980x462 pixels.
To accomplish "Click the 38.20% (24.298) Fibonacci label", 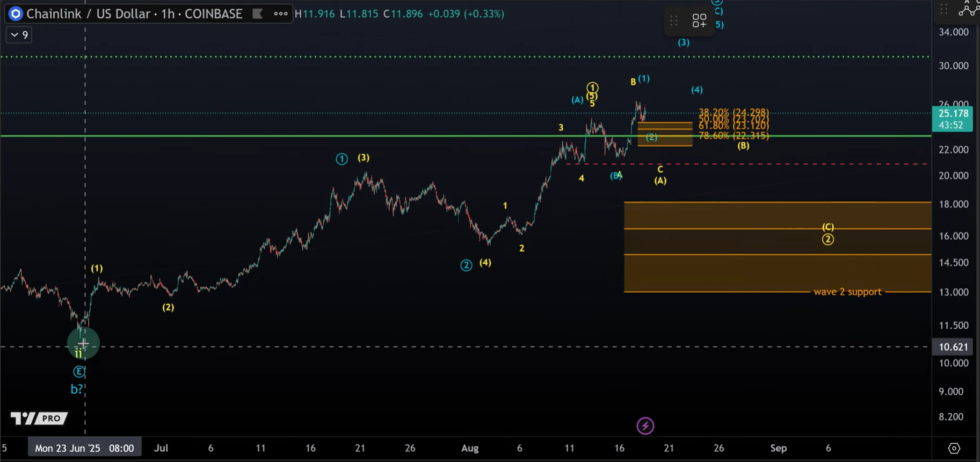I will (734, 112).
